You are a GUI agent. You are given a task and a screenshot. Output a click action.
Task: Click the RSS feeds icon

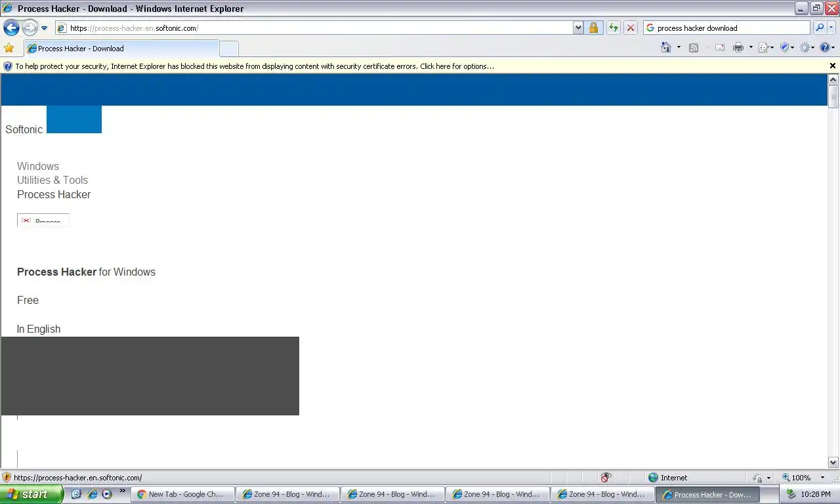pos(693,47)
